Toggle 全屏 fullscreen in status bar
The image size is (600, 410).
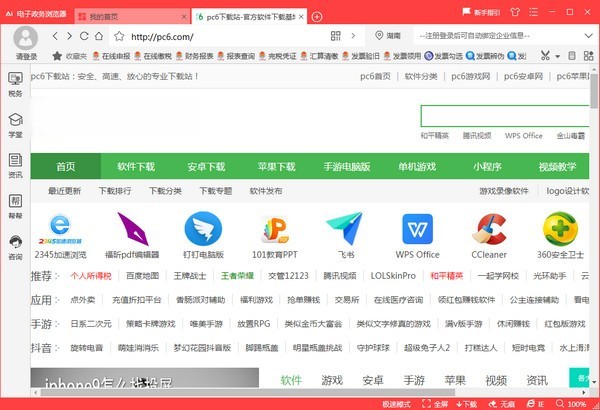click(435, 404)
